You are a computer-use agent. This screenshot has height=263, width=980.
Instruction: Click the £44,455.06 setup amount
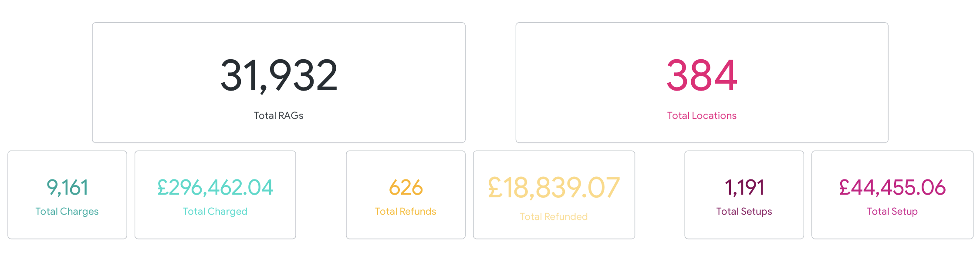(892, 188)
